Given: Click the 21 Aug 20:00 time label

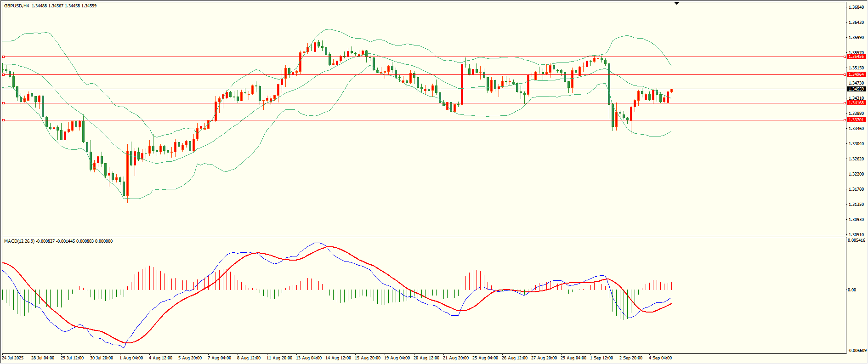Looking at the screenshot, I should click(x=456, y=358).
